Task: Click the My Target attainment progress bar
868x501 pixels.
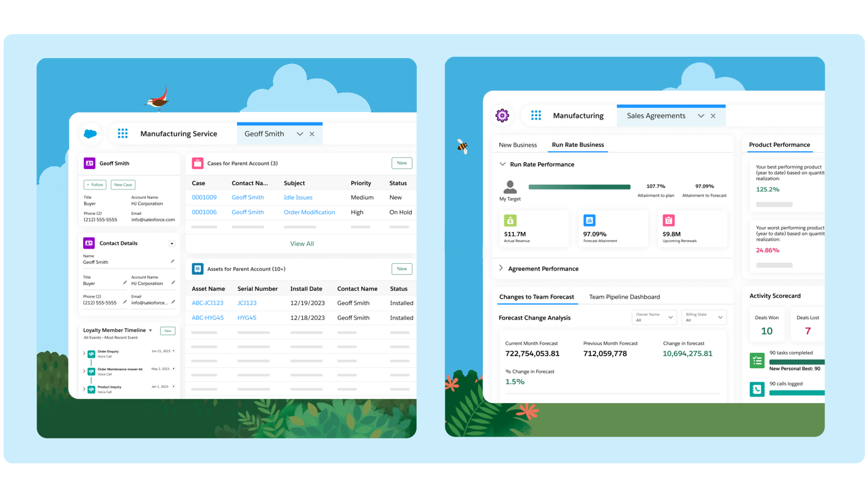Action: (x=579, y=187)
